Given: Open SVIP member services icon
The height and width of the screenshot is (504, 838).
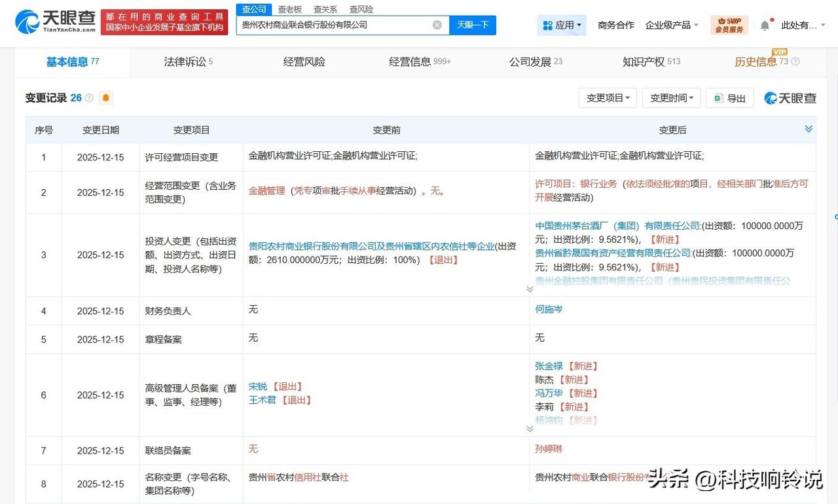Looking at the screenshot, I should tap(729, 25).
